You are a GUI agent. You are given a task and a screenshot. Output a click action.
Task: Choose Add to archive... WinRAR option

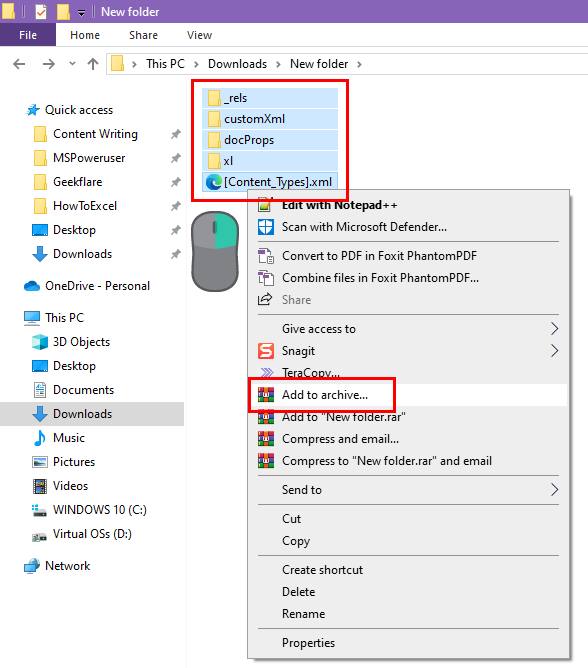pos(325,395)
